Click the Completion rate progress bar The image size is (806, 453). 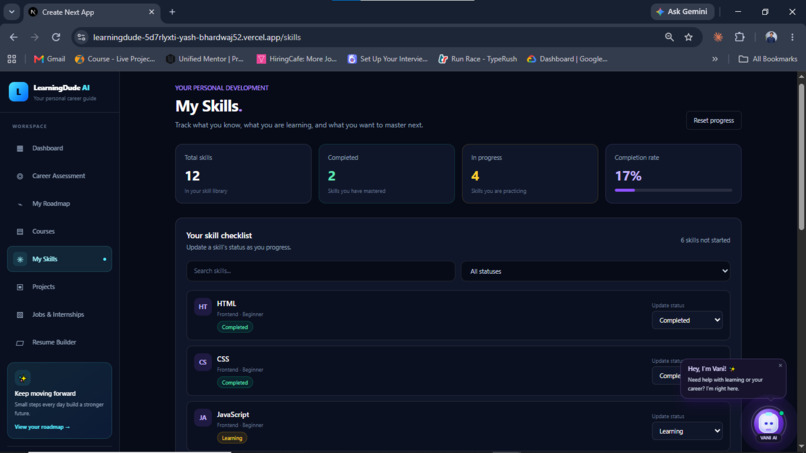click(x=673, y=190)
